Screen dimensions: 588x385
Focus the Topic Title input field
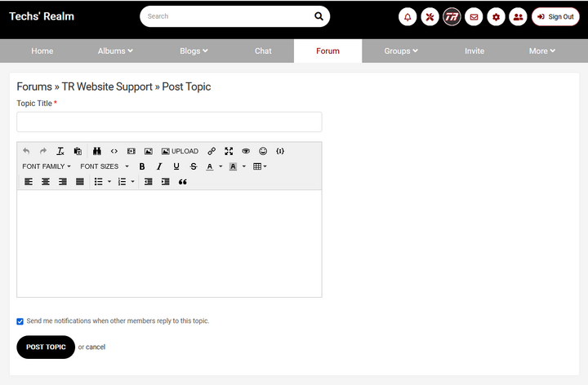(169, 122)
